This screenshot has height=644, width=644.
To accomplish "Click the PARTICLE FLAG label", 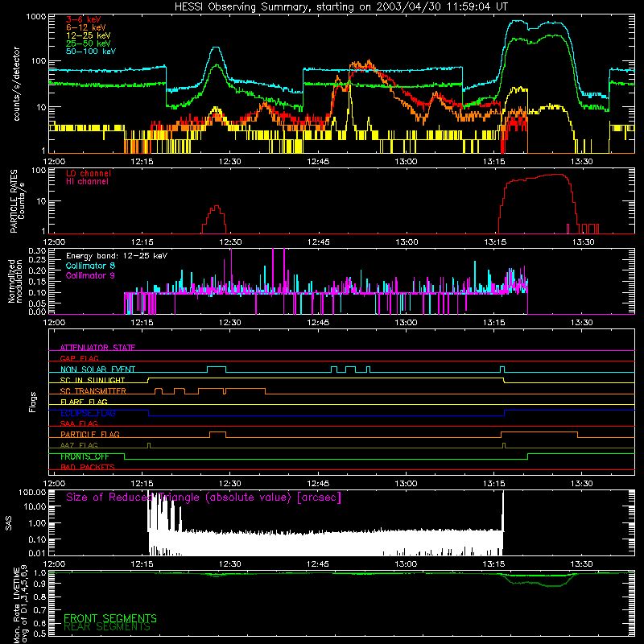I will (x=90, y=435).
